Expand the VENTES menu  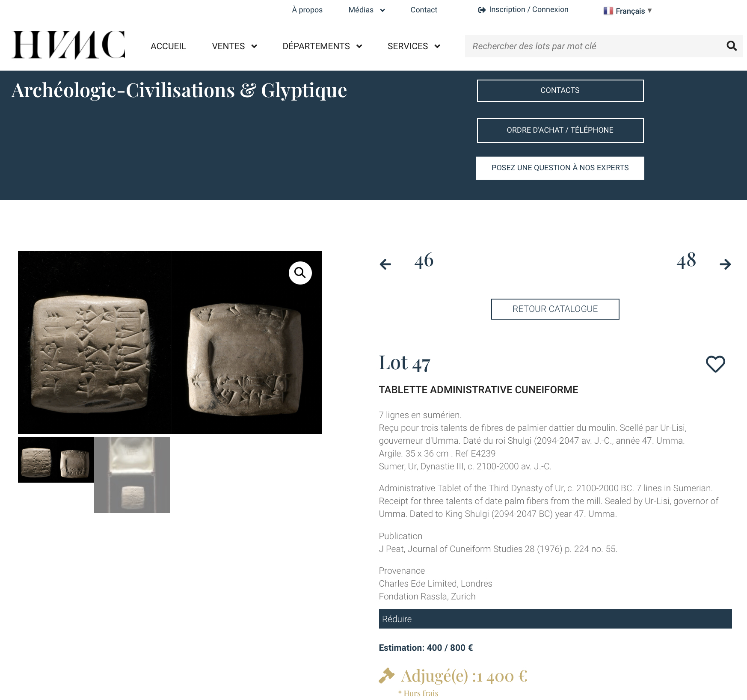coord(234,46)
